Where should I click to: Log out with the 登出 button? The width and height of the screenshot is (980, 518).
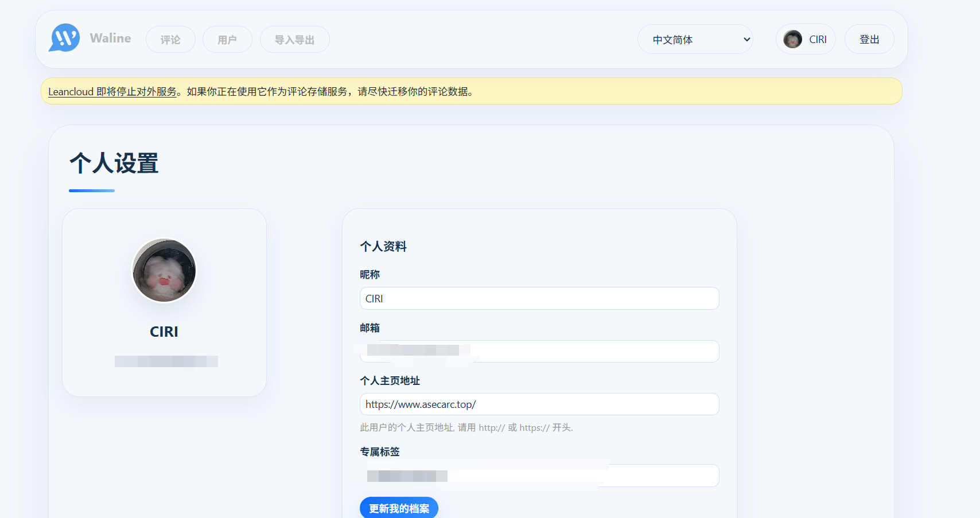[869, 39]
